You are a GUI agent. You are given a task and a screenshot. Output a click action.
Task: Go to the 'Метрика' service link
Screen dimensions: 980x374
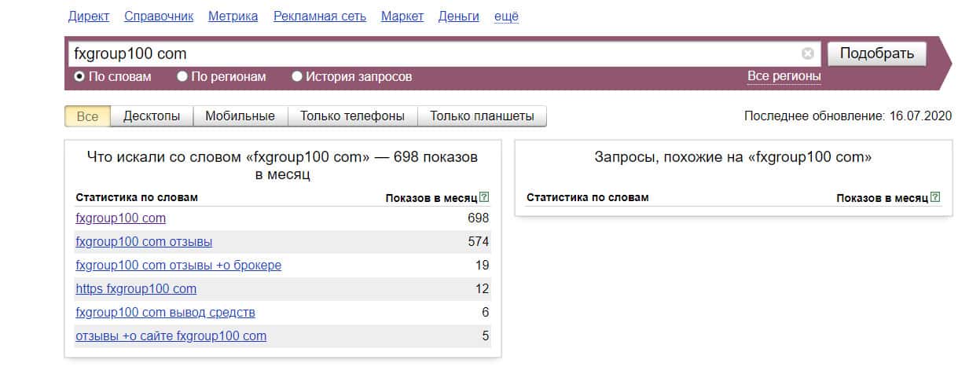[x=233, y=16]
